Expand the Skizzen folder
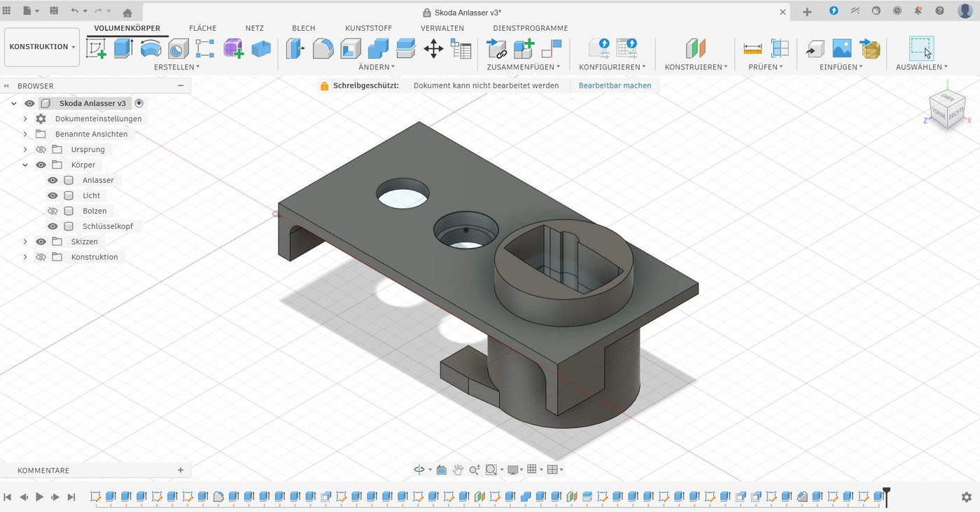Screen dimensions: 980x512 pos(25,241)
